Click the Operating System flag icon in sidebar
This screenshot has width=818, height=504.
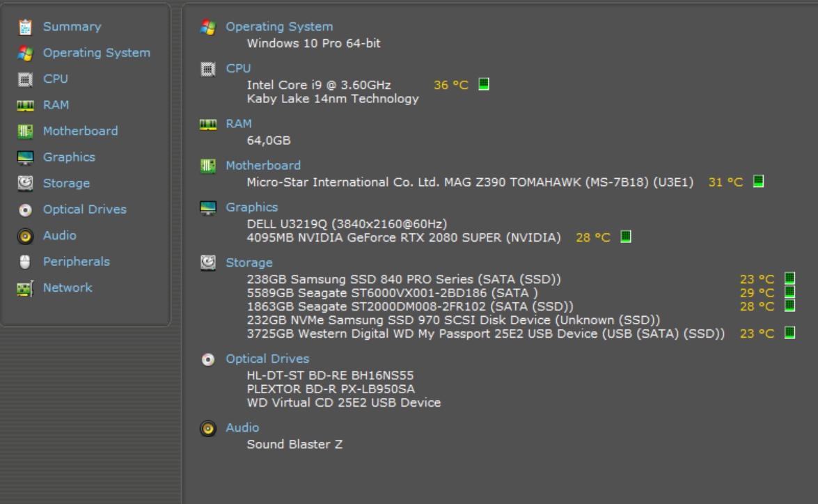click(25, 53)
